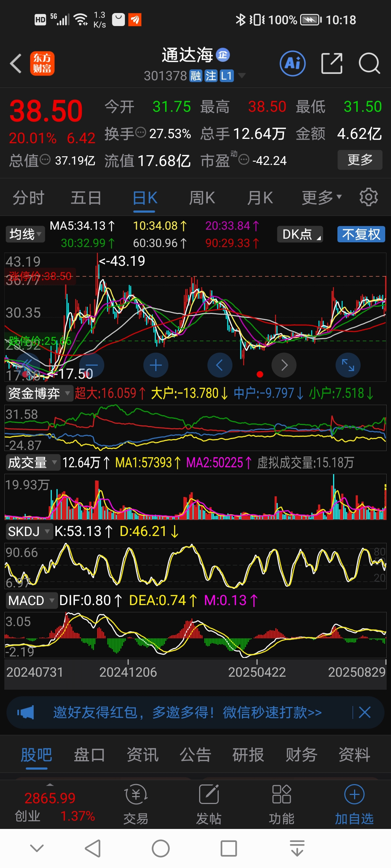
Task: Open the DK点 selector
Action: click(300, 234)
